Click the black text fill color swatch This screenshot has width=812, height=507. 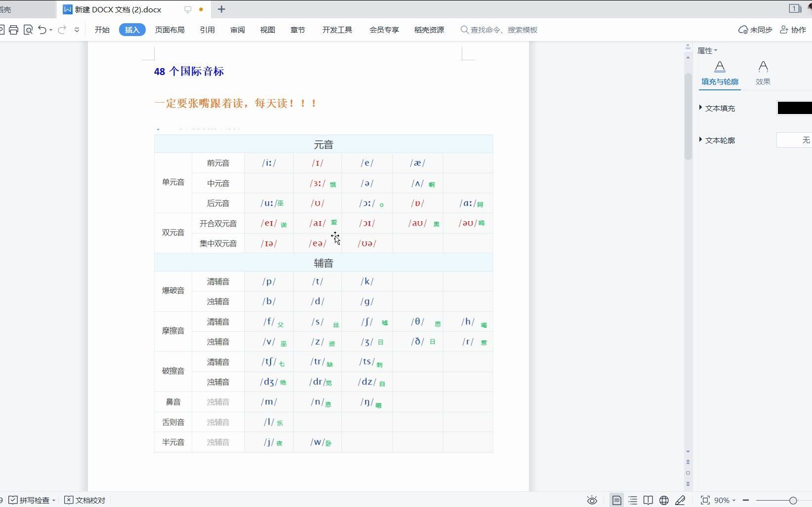pos(795,108)
